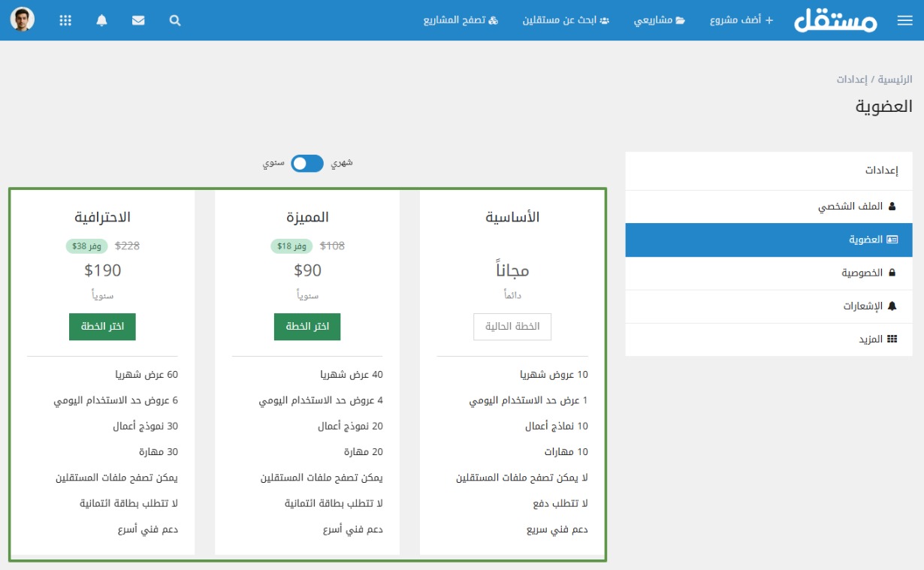This screenshot has width=924, height=570.
Task: Toggle monthly/yearly billing switch
Action: pyautogui.click(x=306, y=163)
